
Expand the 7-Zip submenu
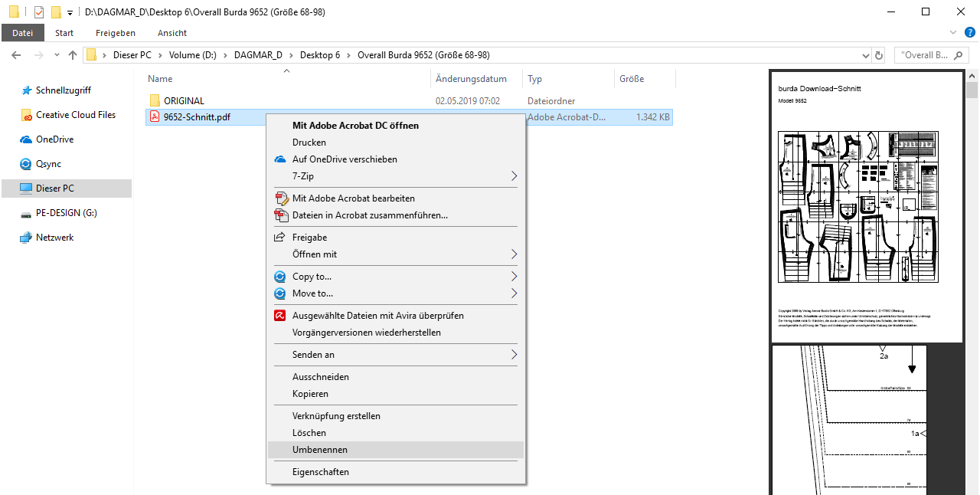[514, 176]
